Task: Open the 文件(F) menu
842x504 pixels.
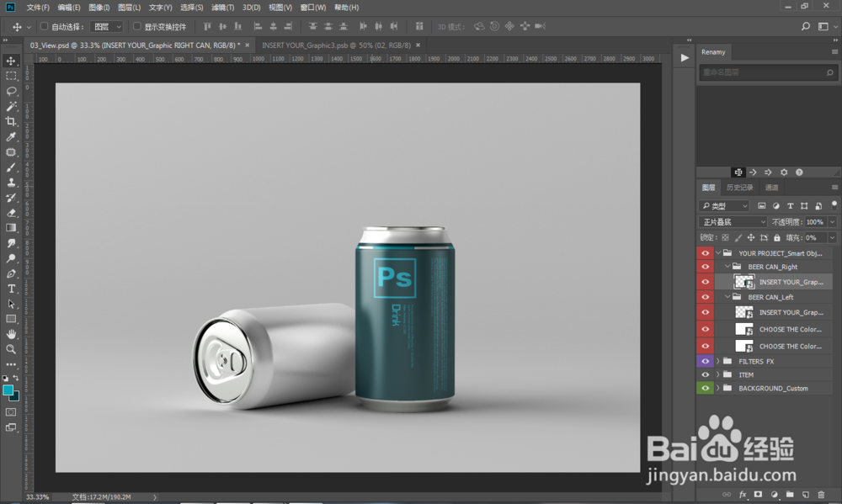Action: [x=38, y=8]
